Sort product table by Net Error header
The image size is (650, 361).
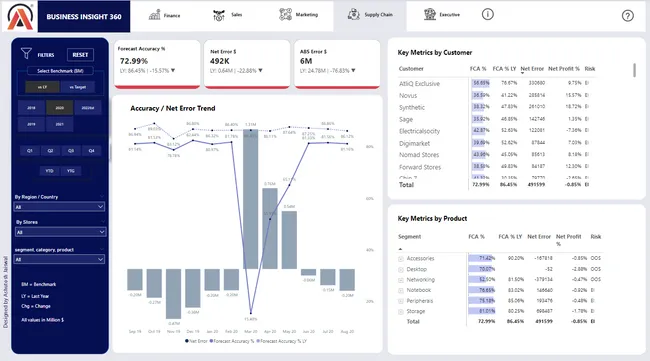click(539, 237)
